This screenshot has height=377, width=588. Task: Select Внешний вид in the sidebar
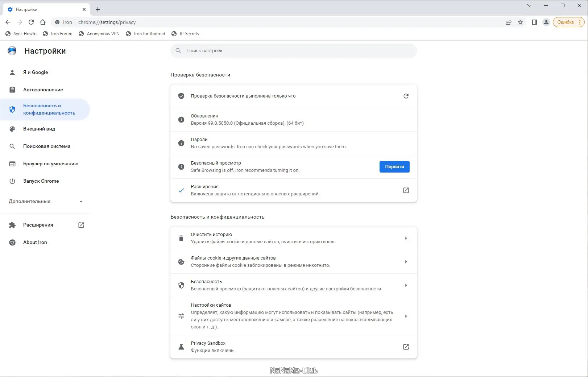(39, 129)
